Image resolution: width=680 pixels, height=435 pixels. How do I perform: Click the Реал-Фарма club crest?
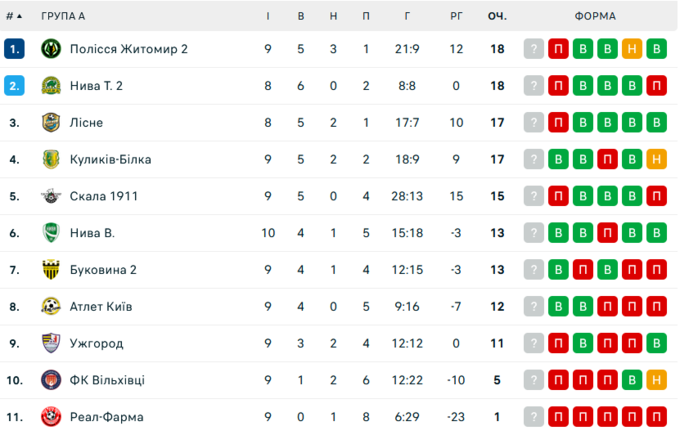[51, 417]
